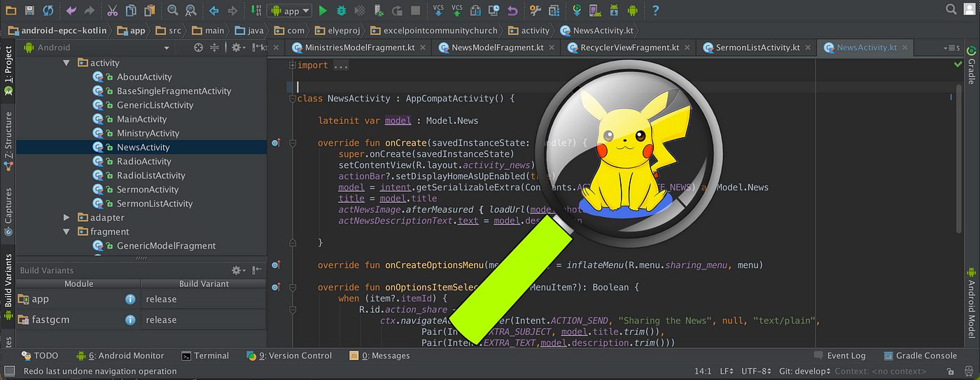Open the Event Log window
980x380 pixels.
[840, 356]
